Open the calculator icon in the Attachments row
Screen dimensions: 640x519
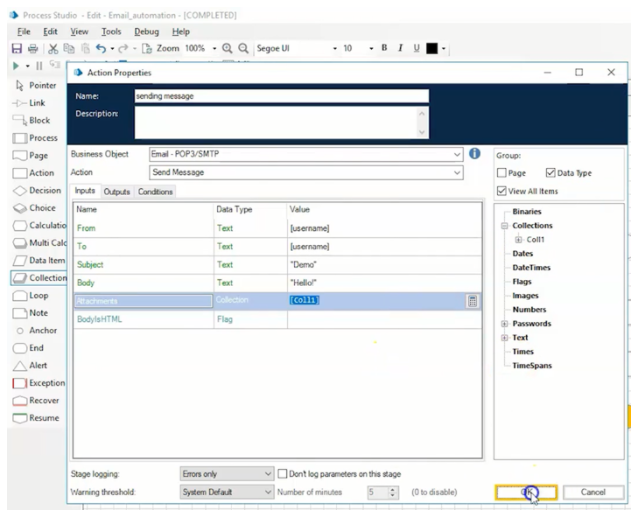pyautogui.click(x=473, y=301)
